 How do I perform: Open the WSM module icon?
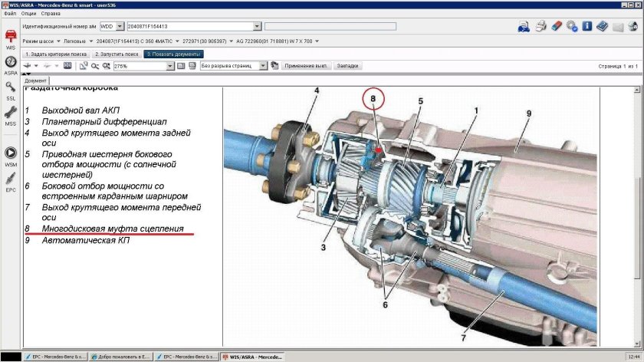[11, 154]
